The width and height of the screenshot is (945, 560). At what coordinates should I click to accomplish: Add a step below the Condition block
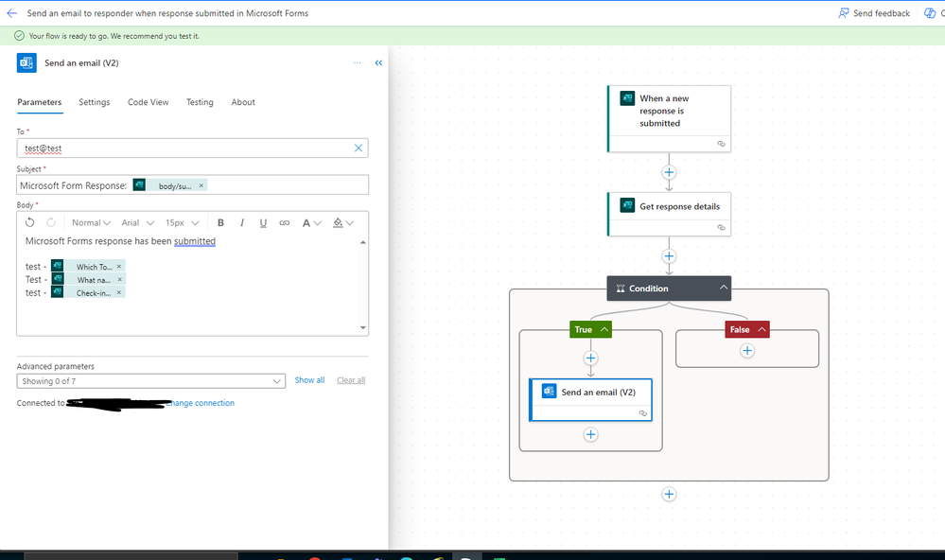click(669, 495)
